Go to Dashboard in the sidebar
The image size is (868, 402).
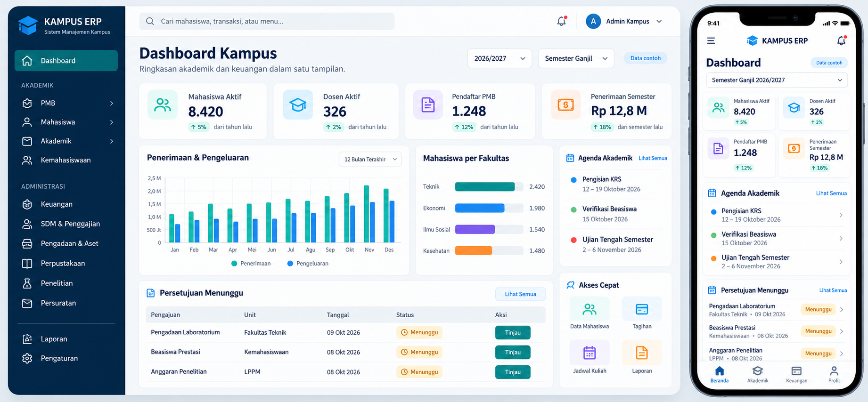pyautogui.click(x=66, y=61)
